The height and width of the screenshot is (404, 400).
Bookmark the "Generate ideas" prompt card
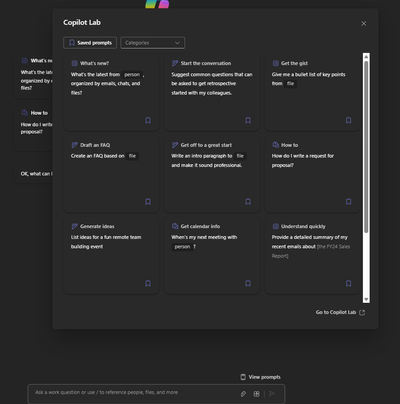click(148, 283)
